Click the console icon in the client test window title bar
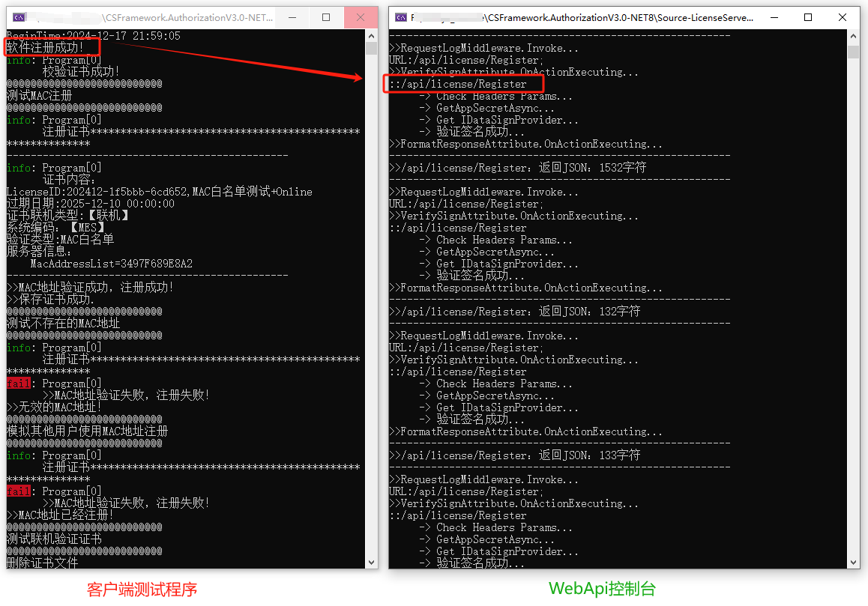This screenshot has height=606, width=868. click(x=19, y=17)
